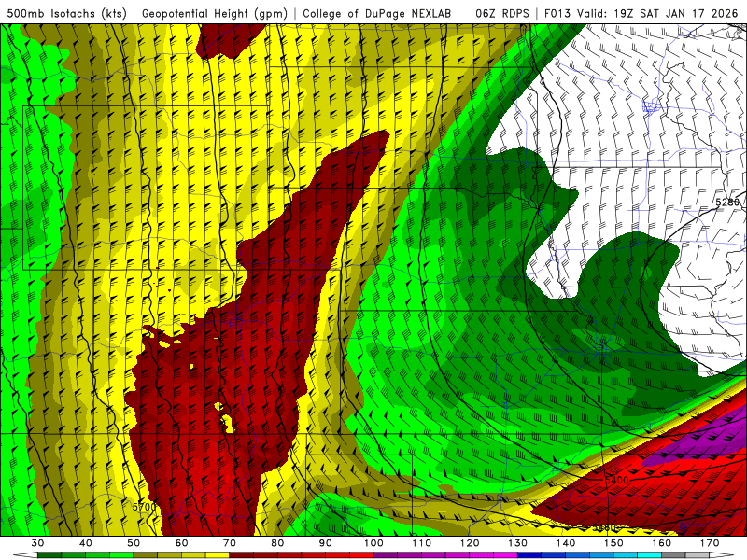Click the 40 value on the color scale

[86, 543]
